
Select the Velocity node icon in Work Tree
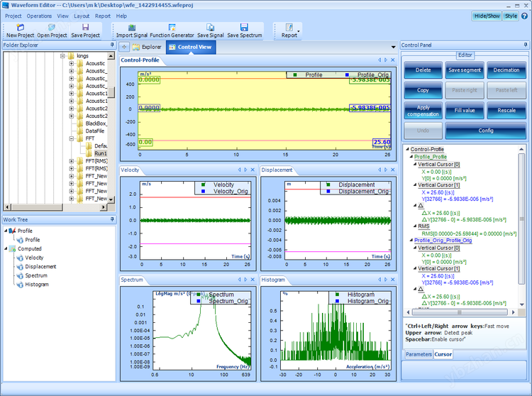(20, 258)
